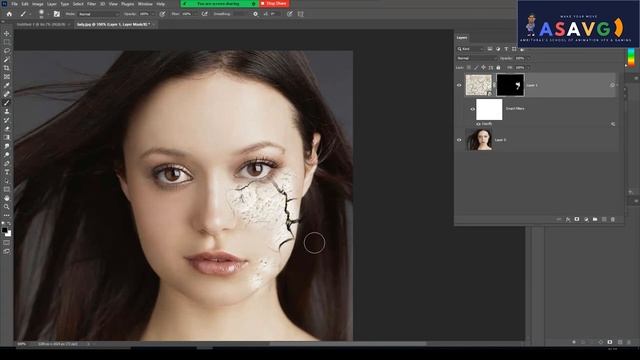
Task: Hide Layer 0 with its eye icon
Action: click(x=459, y=140)
